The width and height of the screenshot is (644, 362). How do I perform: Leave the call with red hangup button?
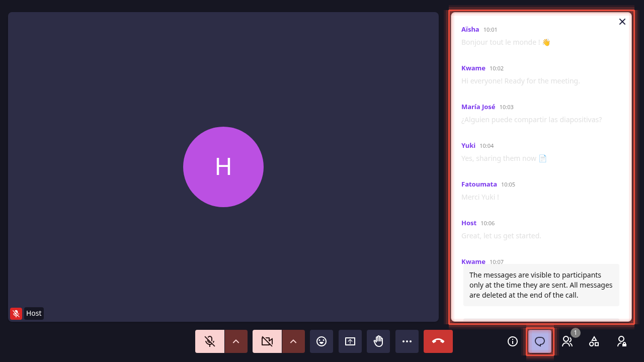pos(438,341)
